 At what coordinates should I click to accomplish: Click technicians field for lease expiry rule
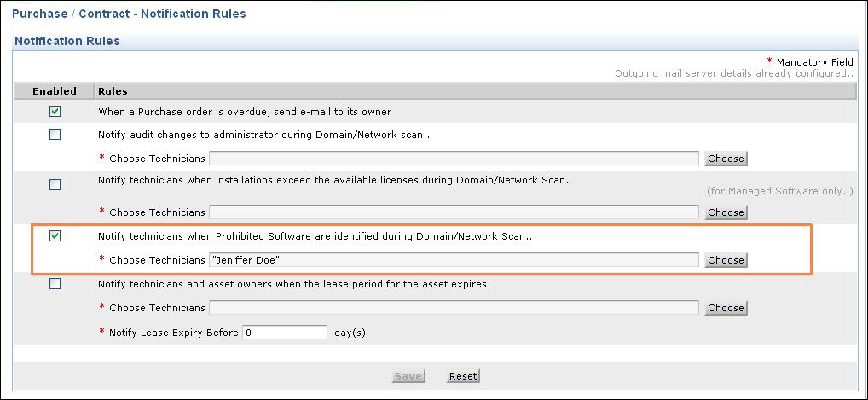[454, 308]
